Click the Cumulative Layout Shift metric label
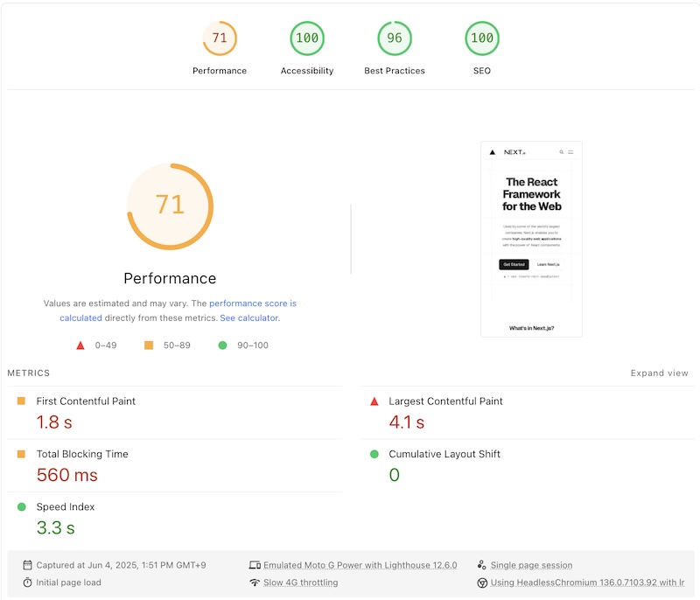 pyautogui.click(x=444, y=454)
